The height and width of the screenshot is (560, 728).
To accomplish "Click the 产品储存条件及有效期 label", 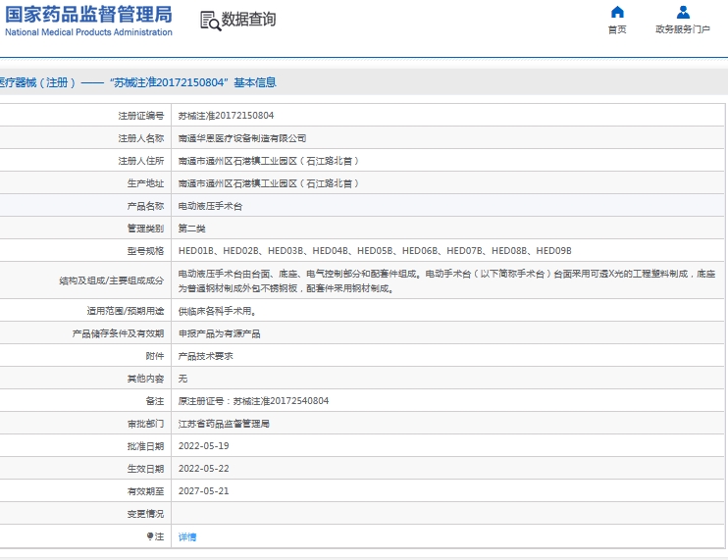I will click(x=118, y=333).
